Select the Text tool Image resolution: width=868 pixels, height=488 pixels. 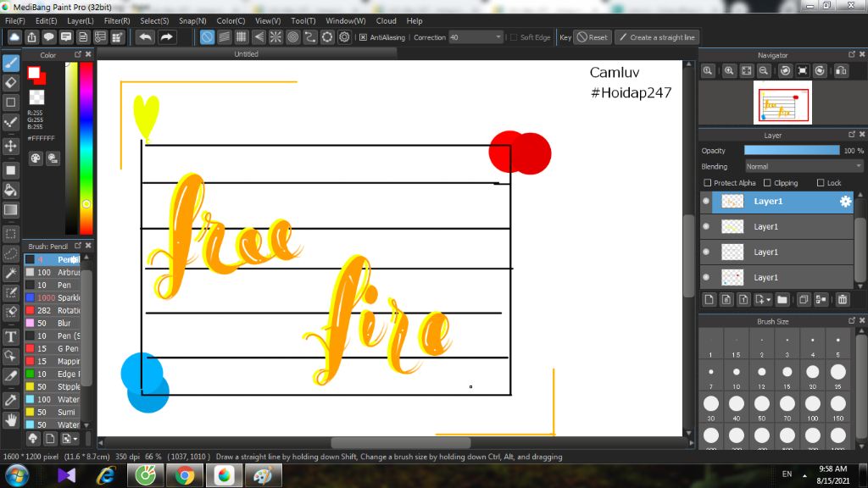10,336
